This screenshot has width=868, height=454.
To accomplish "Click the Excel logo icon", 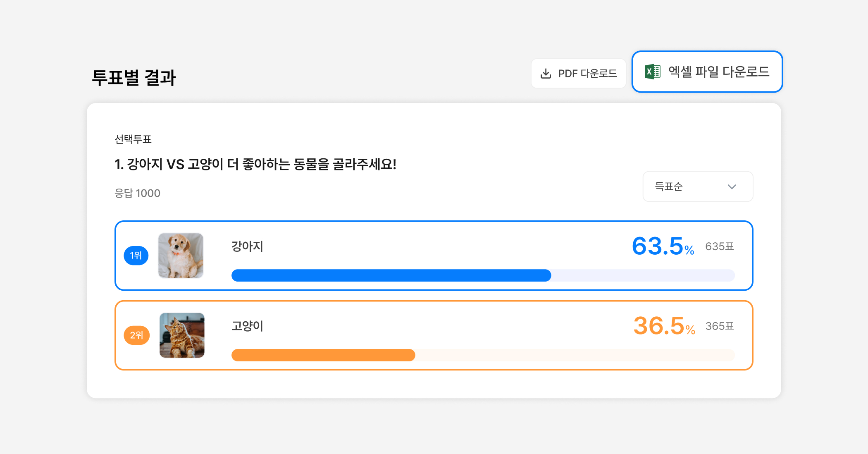I will pos(653,72).
